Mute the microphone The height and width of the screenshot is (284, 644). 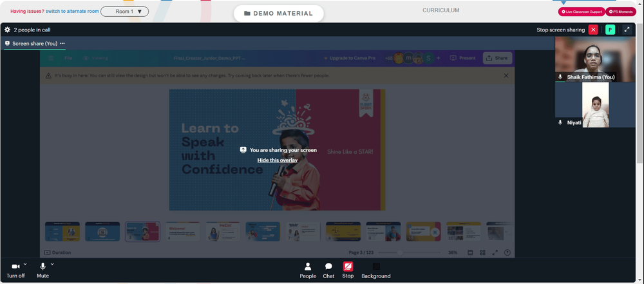click(43, 270)
